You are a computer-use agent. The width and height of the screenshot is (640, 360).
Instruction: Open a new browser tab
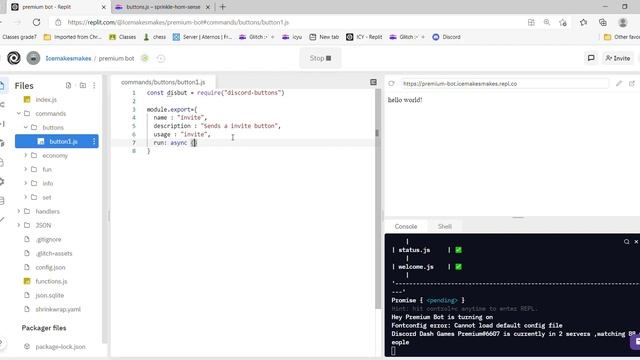(222, 7)
